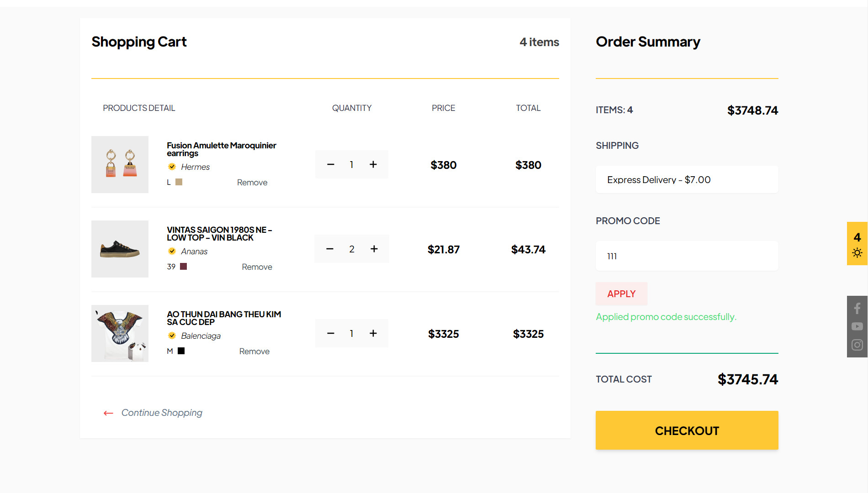Click the black color swatch of t-shirt
868x493 pixels.
click(181, 351)
